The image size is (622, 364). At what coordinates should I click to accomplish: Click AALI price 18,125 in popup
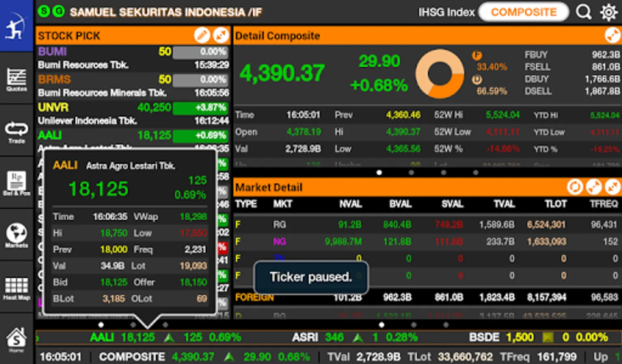[x=98, y=189]
